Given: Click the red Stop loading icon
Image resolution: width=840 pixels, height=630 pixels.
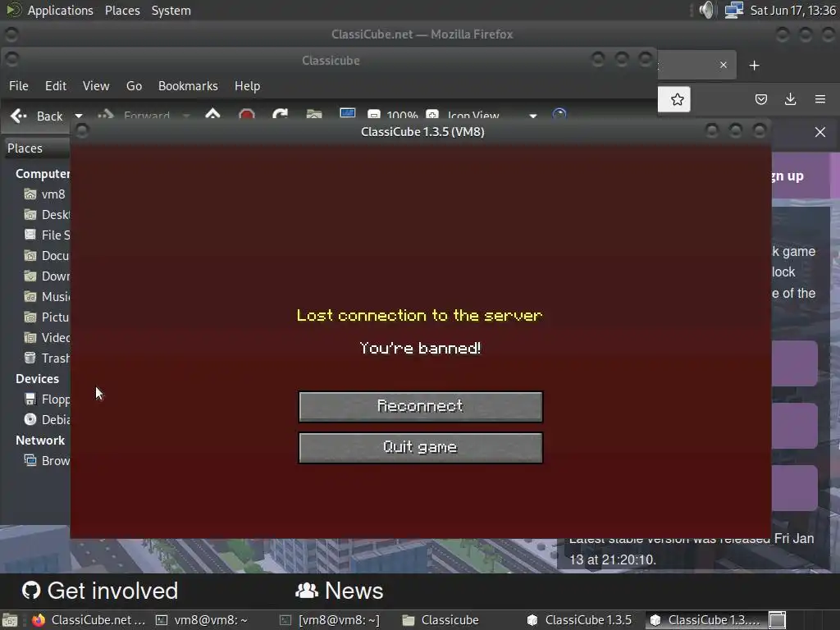Looking at the screenshot, I should tap(246, 115).
